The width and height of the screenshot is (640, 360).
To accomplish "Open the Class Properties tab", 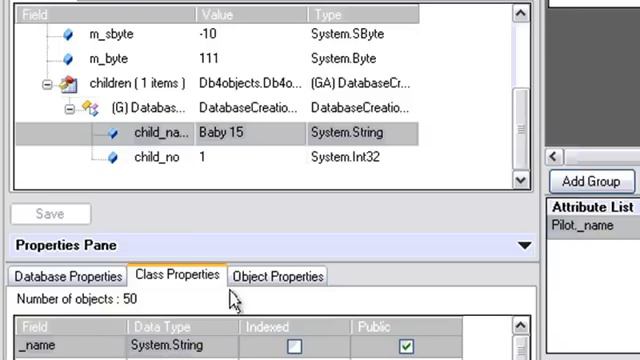I will (177, 275).
